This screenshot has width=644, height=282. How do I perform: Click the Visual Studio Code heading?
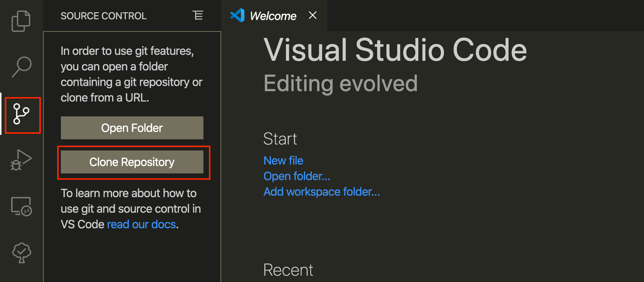[395, 50]
